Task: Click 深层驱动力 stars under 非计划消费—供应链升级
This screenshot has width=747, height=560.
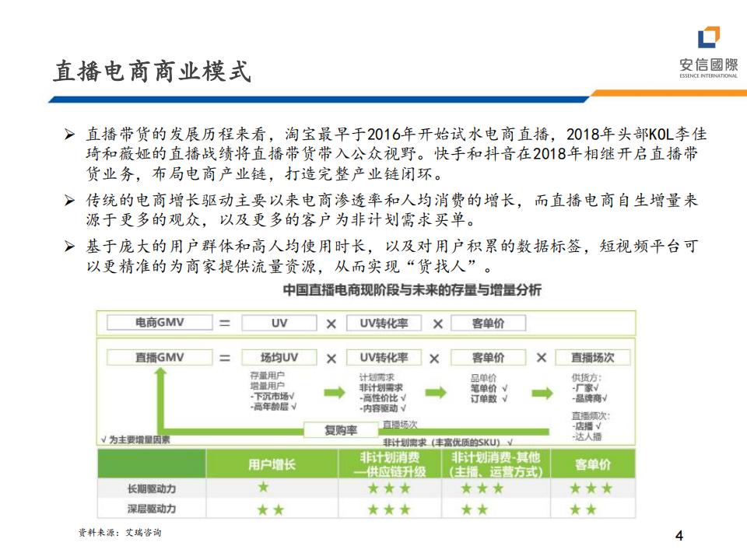Action: click(389, 510)
